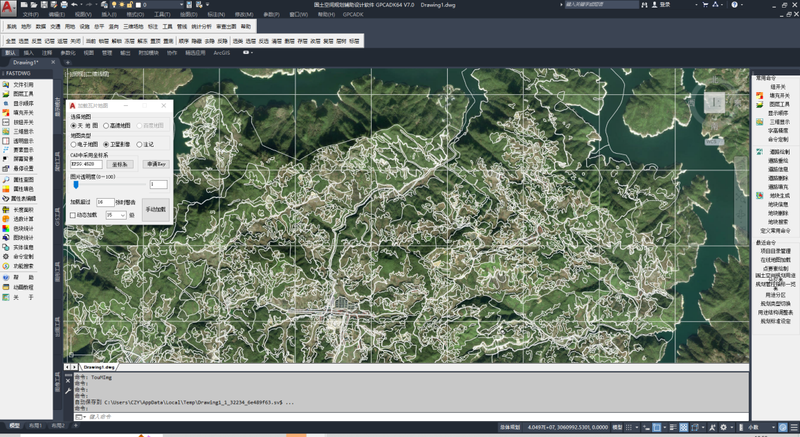Click the image transparency slider
Image resolution: width=800 pixels, height=437 pixels.
click(77, 184)
